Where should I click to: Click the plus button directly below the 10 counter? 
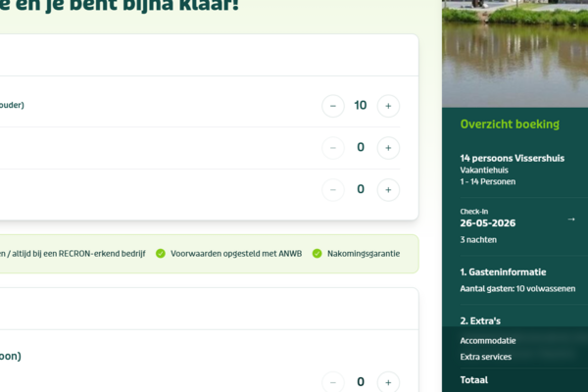[388, 148]
